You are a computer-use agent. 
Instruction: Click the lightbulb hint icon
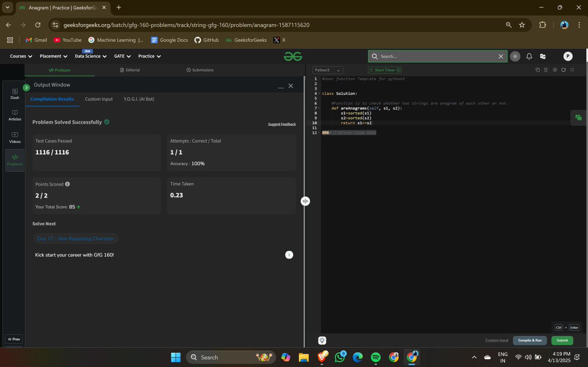tap(322, 341)
